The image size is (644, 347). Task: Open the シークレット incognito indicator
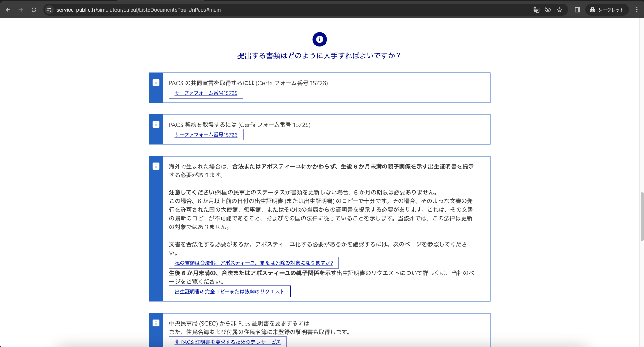[x=607, y=10]
